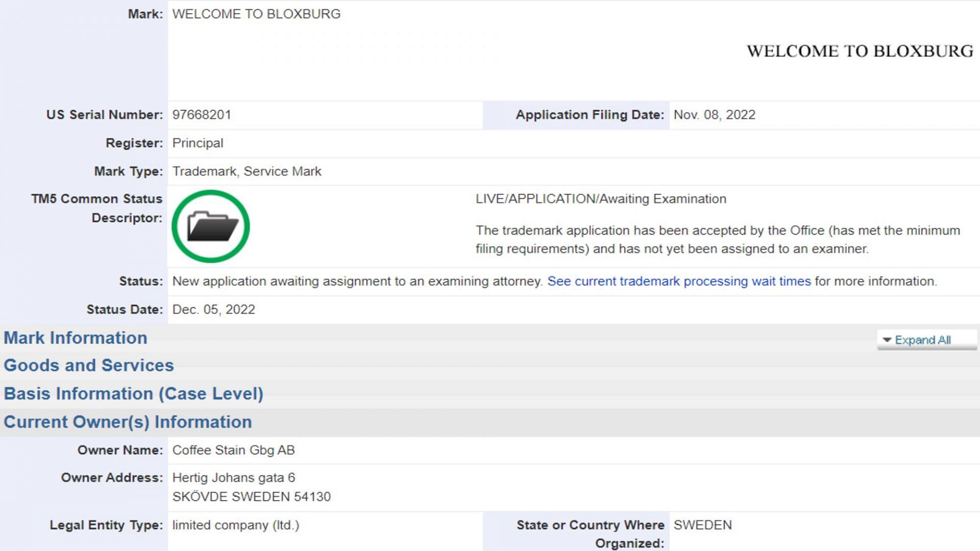980x551 pixels.
Task: Expand all sections with Expand All
Action: pyautogui.click(x=927, y=340)
